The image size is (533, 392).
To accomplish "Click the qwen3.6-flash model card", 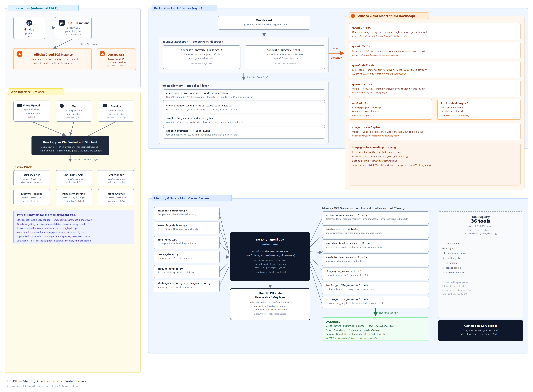I will [x=434, y=69].
